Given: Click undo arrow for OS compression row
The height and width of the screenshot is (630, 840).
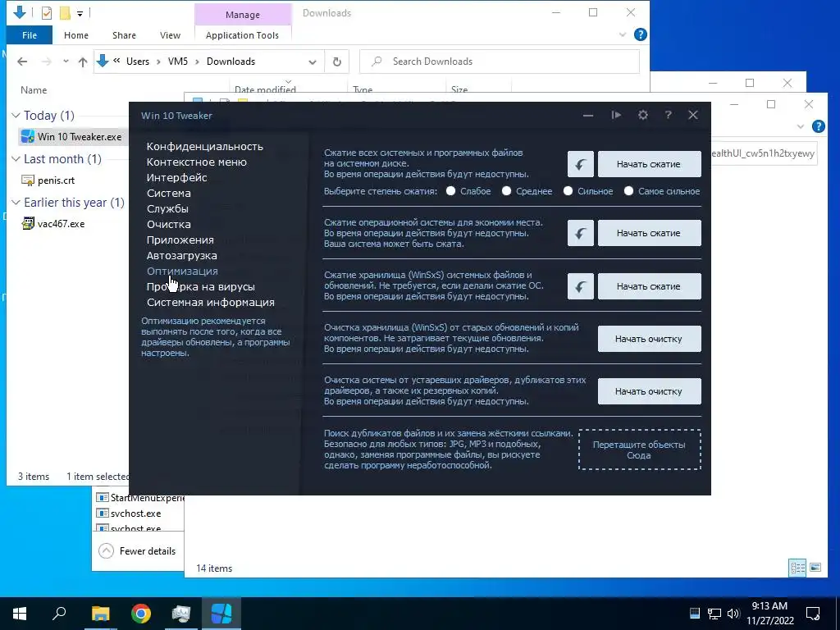Looking at the screenshot, I should pos(581,233).
